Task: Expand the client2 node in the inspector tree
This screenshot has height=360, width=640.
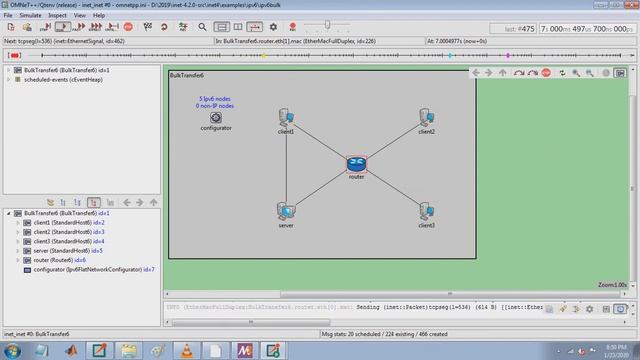Action: pyautogui.click(x=18, y=232)
